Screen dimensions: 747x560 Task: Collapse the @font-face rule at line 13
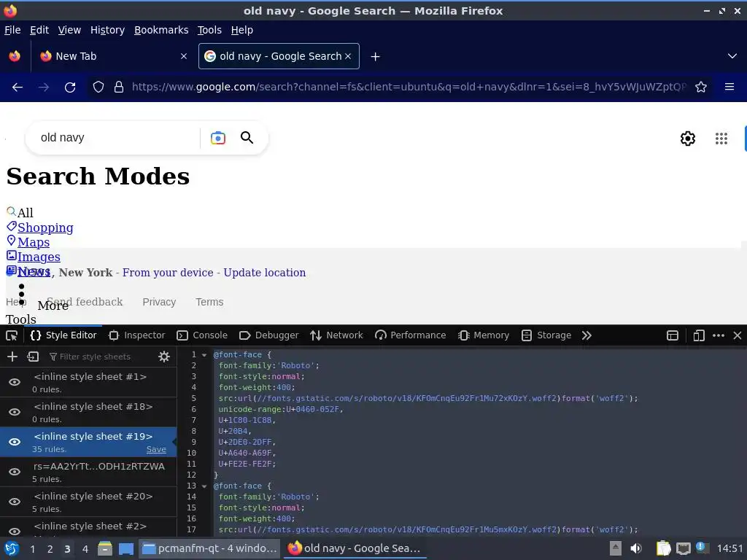coord(204,486)
